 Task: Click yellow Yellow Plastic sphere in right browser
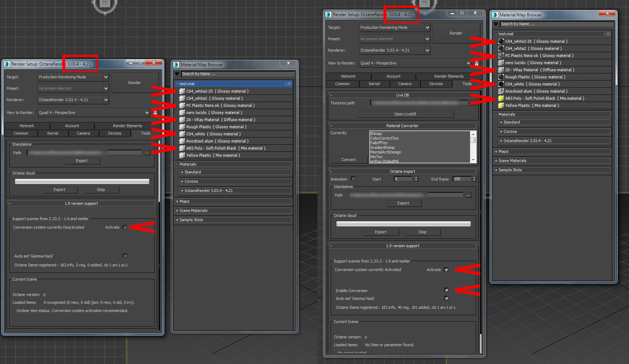click(501, 105)
